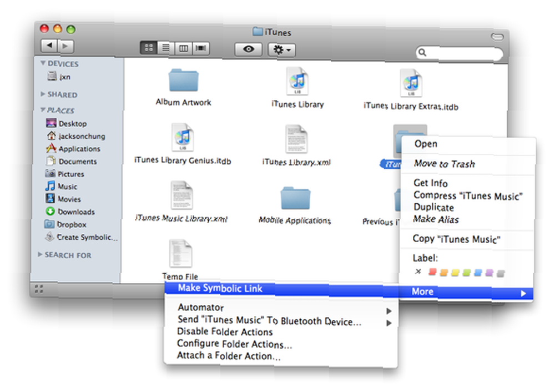
Task: Open Applications in the sidebar
Action: pyautogui.click(x=73, y=148)
